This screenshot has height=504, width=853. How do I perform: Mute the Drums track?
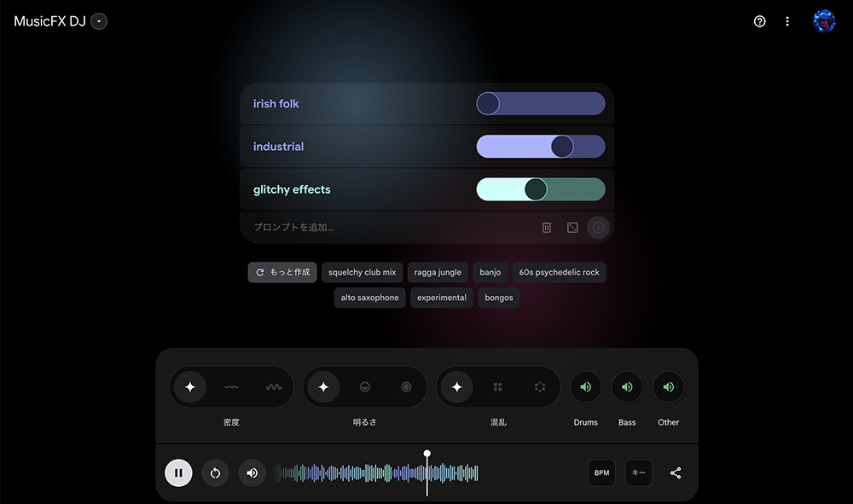coord(586,387)
